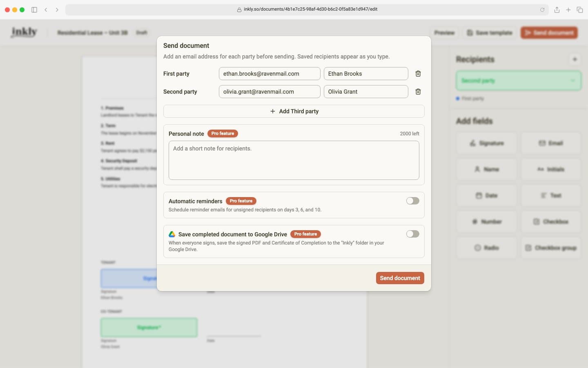Edit the olivia.grant@ravenmail.com email field
The height and width of the screenshot is (368, 588).
(x=269, y=92)
